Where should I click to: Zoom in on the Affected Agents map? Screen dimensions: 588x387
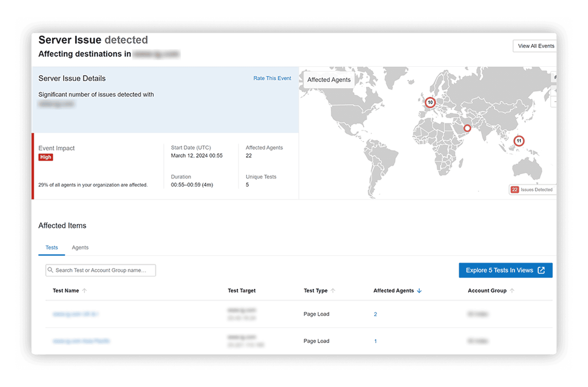tap(554, 91)
